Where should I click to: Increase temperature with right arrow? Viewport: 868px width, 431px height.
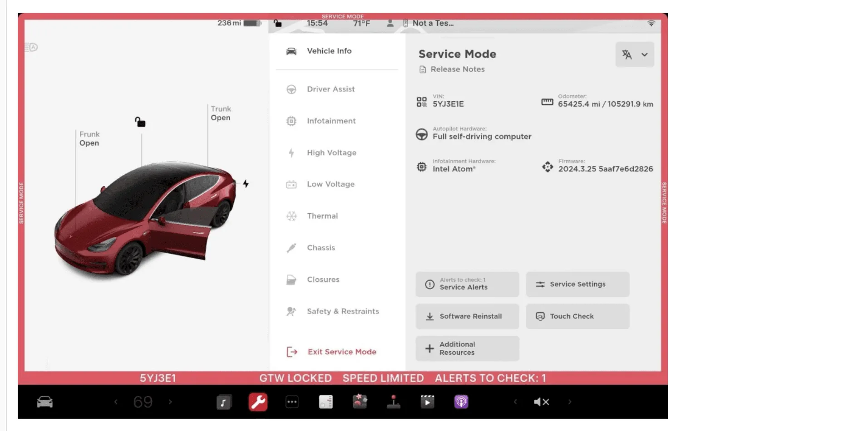170,402
